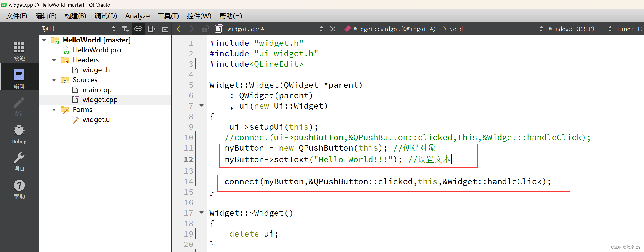
Task: Click the '#include "ui_widget.h"' line
Action: coord(264,53)
